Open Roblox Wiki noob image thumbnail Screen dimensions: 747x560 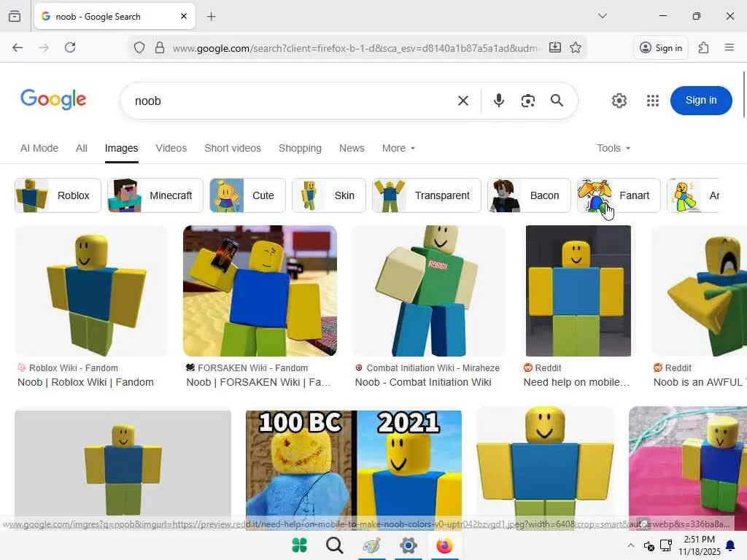[x=91, y=291]
